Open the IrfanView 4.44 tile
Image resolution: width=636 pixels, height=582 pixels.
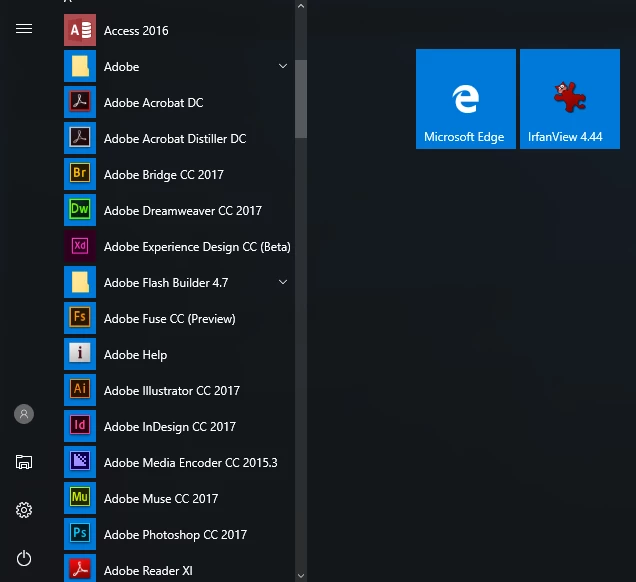570,99
